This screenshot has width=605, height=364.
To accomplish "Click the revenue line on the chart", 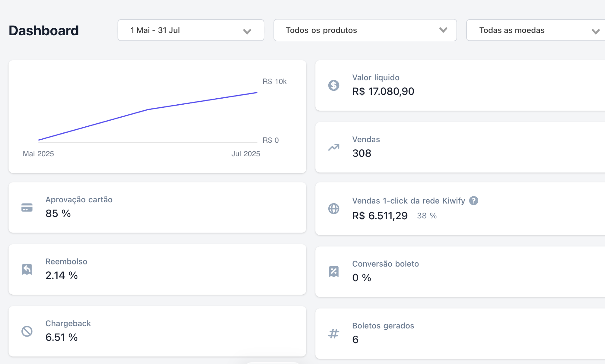I will (x=148, y=109).
